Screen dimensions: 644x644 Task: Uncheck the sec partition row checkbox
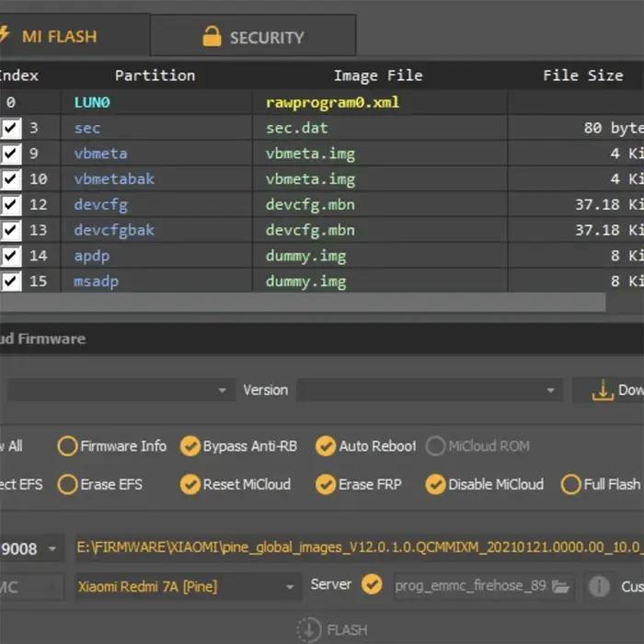10,128
